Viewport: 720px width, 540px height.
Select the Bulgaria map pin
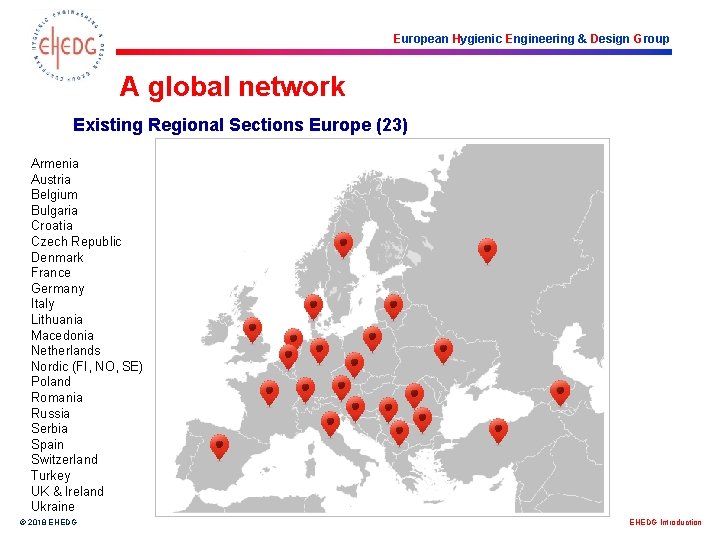coord(422,420)
